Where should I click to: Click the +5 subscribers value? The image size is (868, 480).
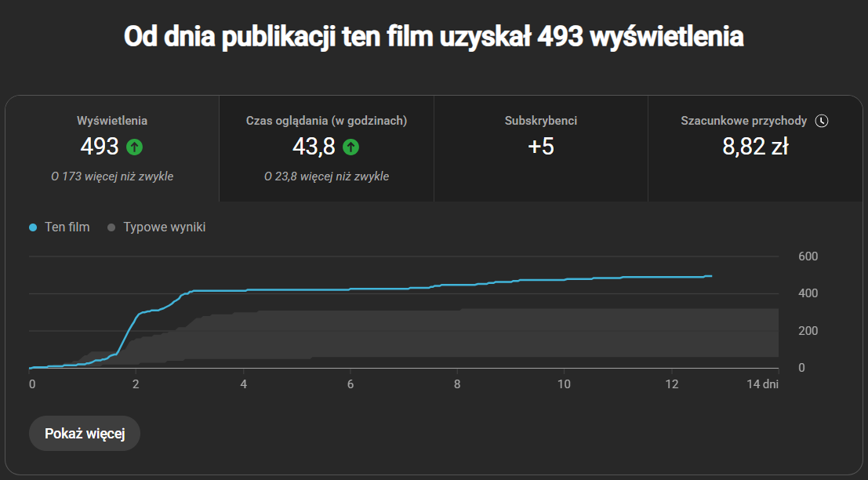pyautogui.click(x=541, y=147)
